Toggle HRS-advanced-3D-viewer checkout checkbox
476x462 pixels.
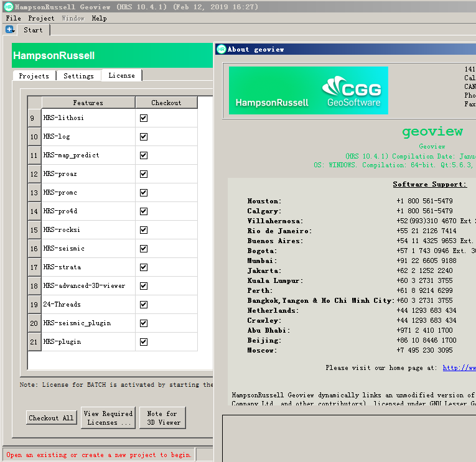tap(144, 286)
